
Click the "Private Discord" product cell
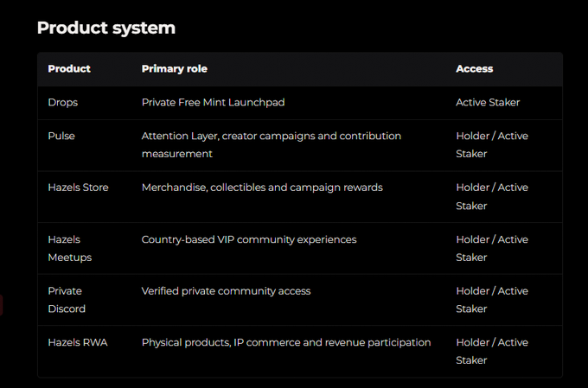pos(67,300)
